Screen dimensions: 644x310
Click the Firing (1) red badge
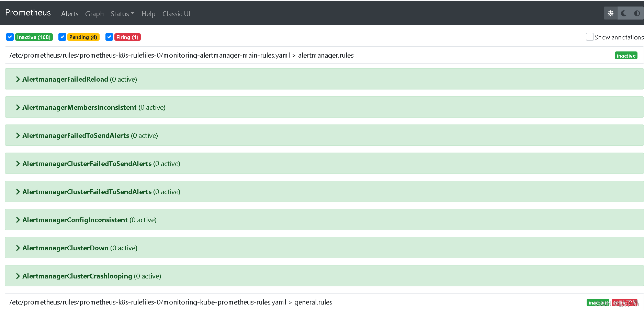[x=127, y=37]
